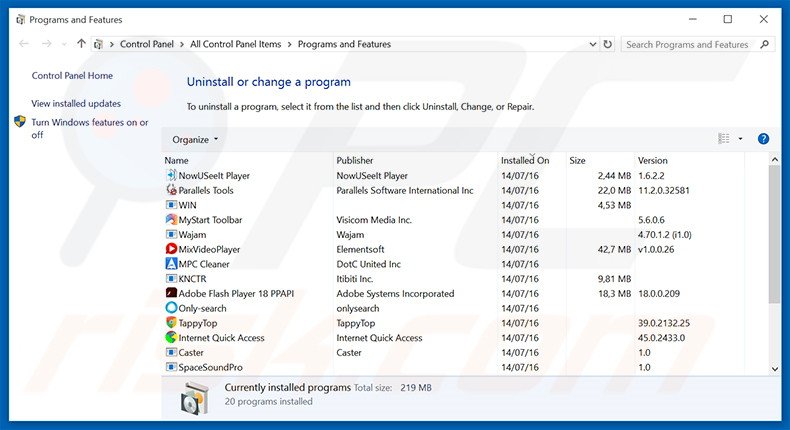Click publisher Visicom Media Inc.
790x430 pixels.
[x=374, y=220]
